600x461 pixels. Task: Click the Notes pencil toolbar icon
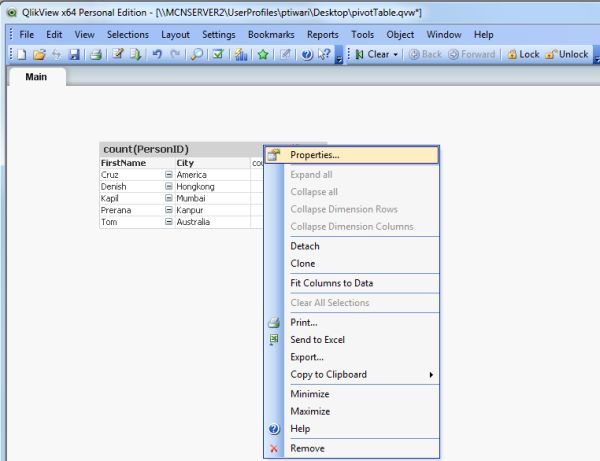tap(285, 54)
